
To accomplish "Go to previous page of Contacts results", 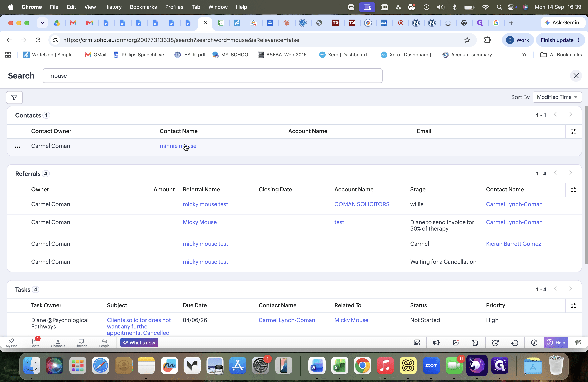I will 555,114.
